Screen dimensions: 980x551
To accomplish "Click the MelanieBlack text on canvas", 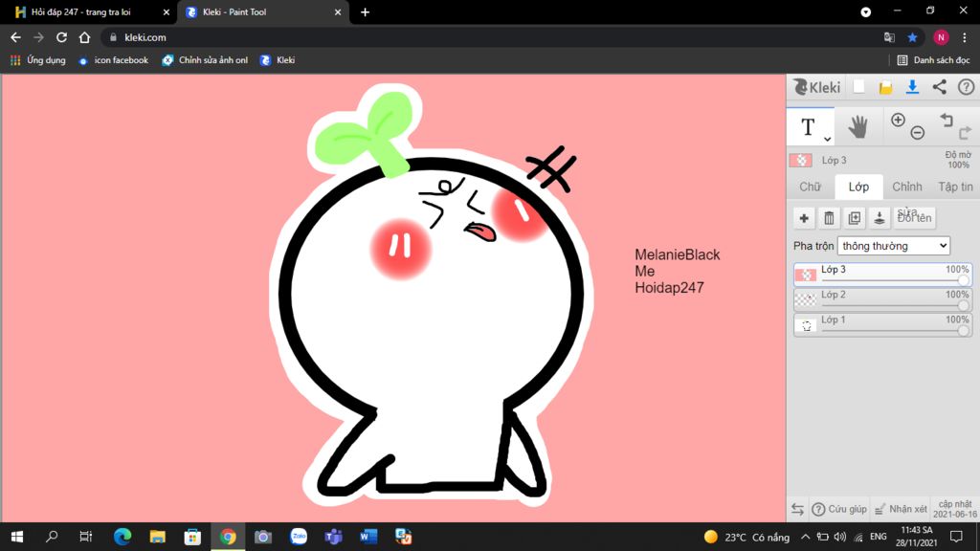I will click(678, 254).
